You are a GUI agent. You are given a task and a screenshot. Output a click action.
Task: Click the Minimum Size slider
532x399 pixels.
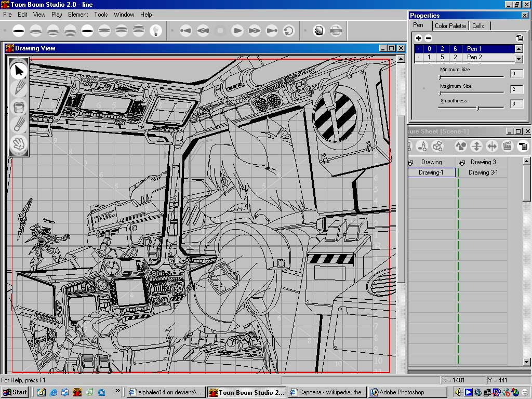click(x=471, y=77)
